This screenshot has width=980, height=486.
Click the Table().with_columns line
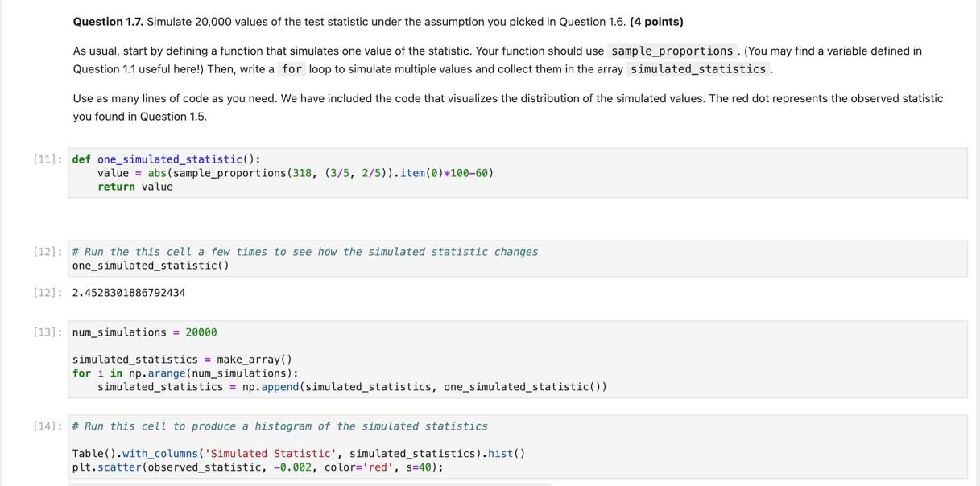(x=299, y=454)
